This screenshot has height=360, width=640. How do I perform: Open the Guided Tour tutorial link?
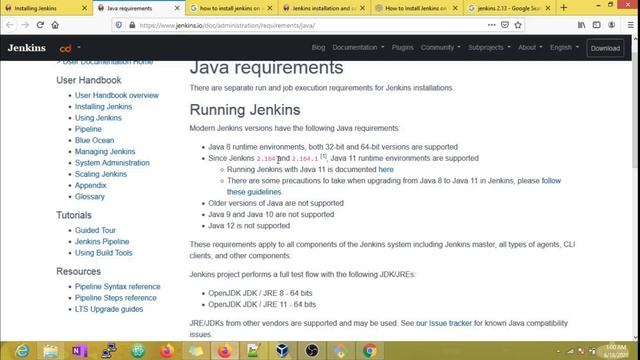(x=95, y=230)
